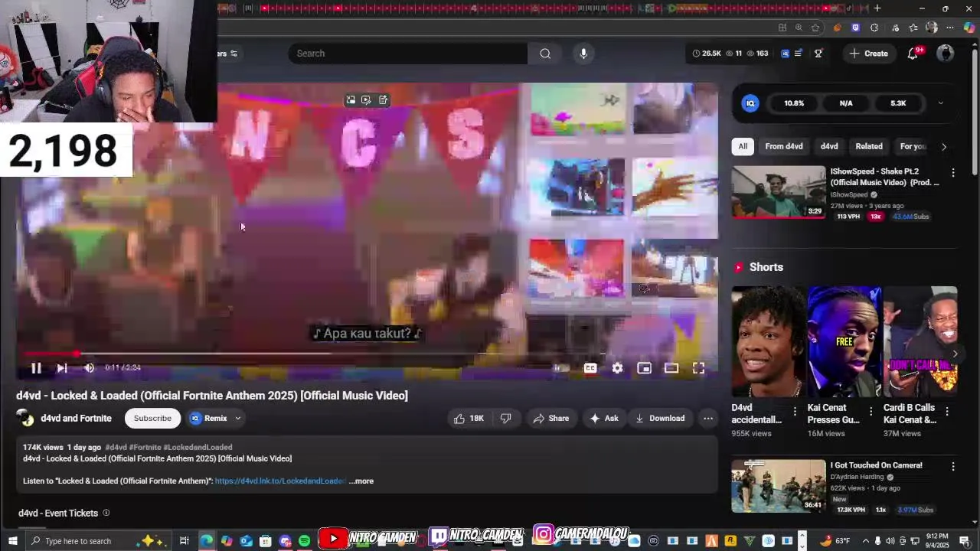The width and height of the screenshot is (980, 551).
Task: Toggle the autoplay switch in player
Action: tap(562, 368)
